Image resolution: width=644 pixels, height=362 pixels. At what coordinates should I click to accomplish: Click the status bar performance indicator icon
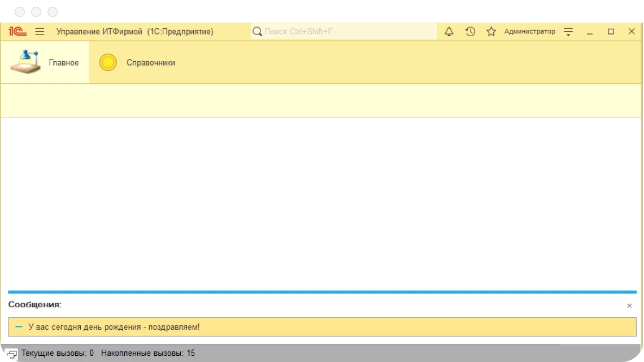pyautogui.click(x=11, y=354)
